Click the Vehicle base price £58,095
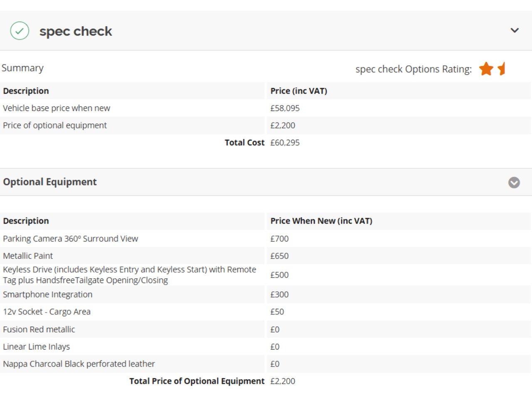The width and height of the screenshot is (532, 399). [285, 108]
